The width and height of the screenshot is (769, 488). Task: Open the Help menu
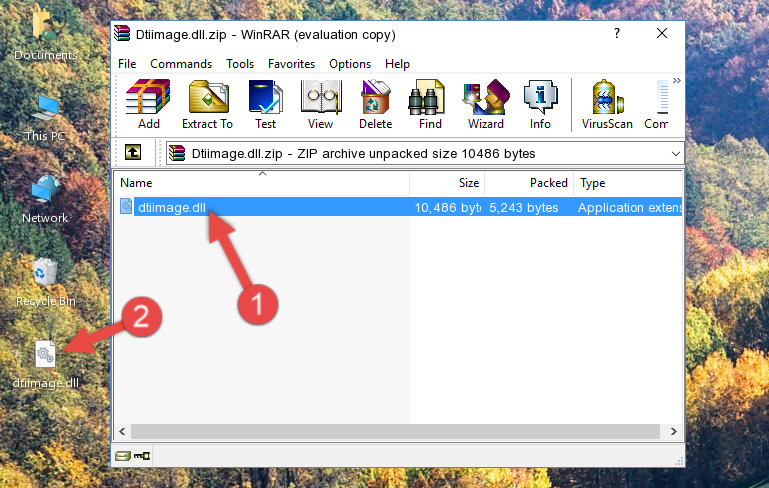397,64
